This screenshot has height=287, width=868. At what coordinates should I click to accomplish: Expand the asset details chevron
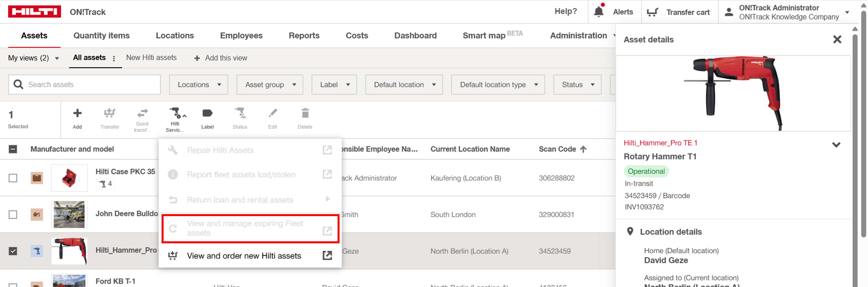pyautogui.click(x=836, y=145)
